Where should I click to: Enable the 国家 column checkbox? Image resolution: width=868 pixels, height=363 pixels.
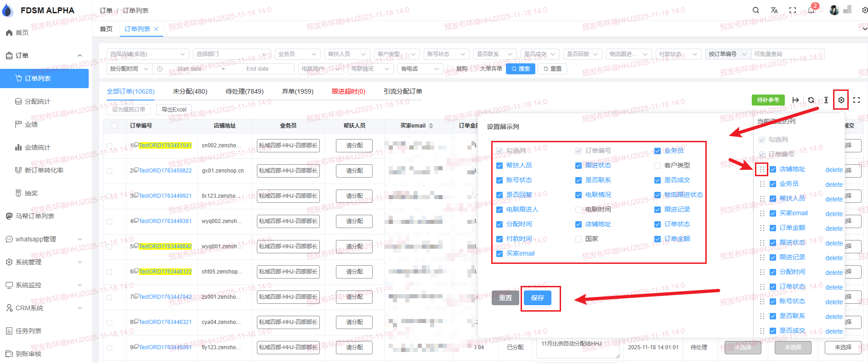[x=579, y=239]
